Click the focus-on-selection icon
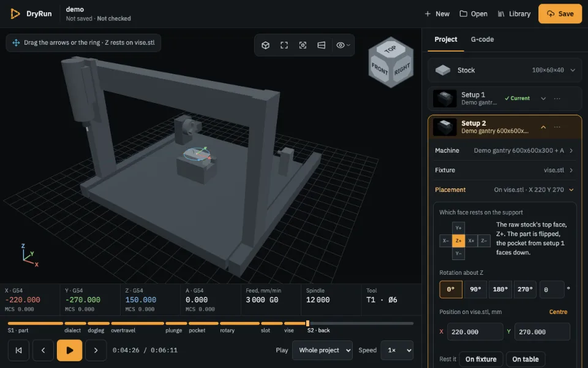Viewport: 588px width, 368px height. [303, 45]
